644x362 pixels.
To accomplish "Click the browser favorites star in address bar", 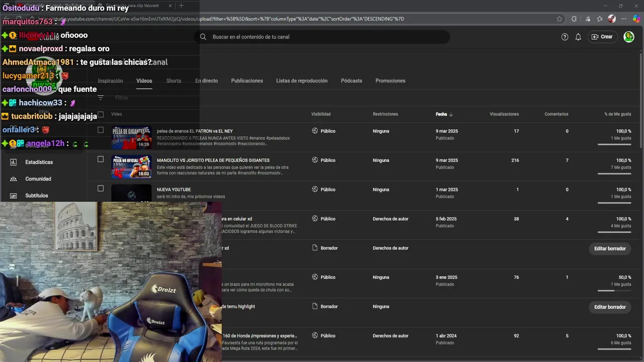I will click(559, 19).
